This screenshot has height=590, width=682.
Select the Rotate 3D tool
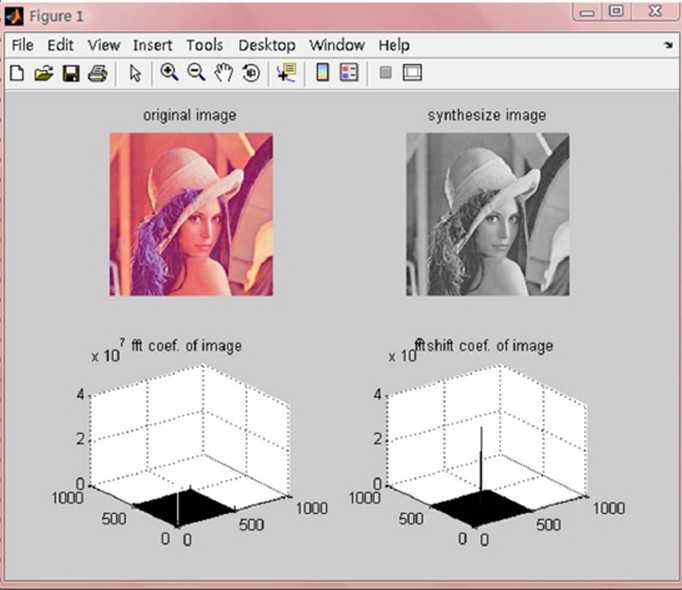tap(251, 73)
